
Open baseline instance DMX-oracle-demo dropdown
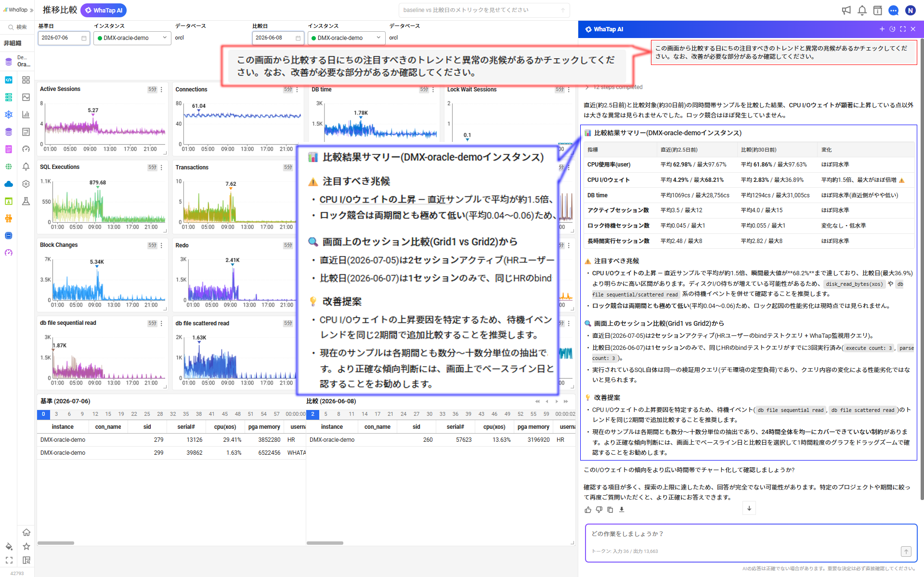pyautogui.click(x=132, y=38)
